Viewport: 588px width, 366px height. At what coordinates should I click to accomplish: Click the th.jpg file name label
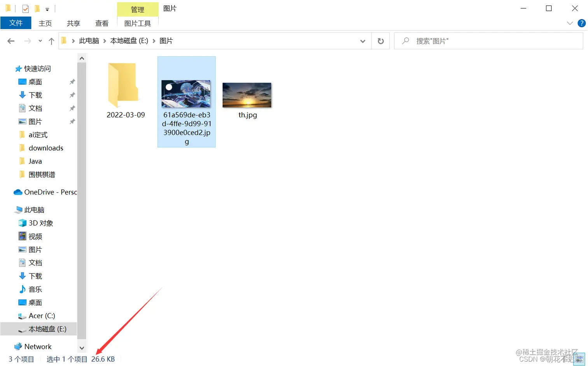pos(248,115)
